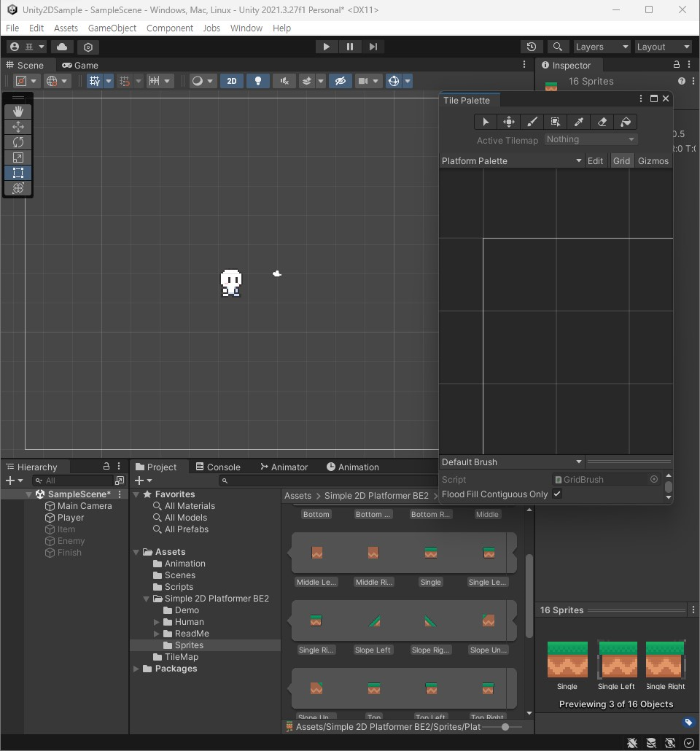Open Active Tilemap dropdown
Screen dimensions: 700x751
(591, 139)
